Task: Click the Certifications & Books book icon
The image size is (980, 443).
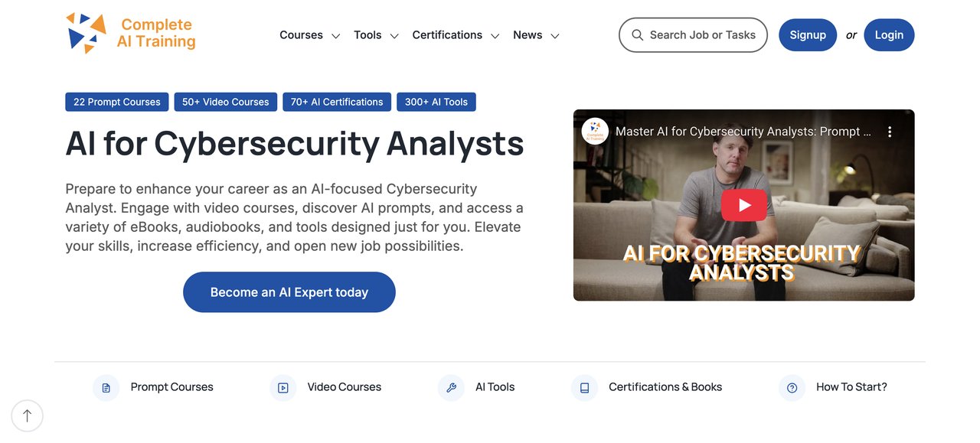Action: 584,388
